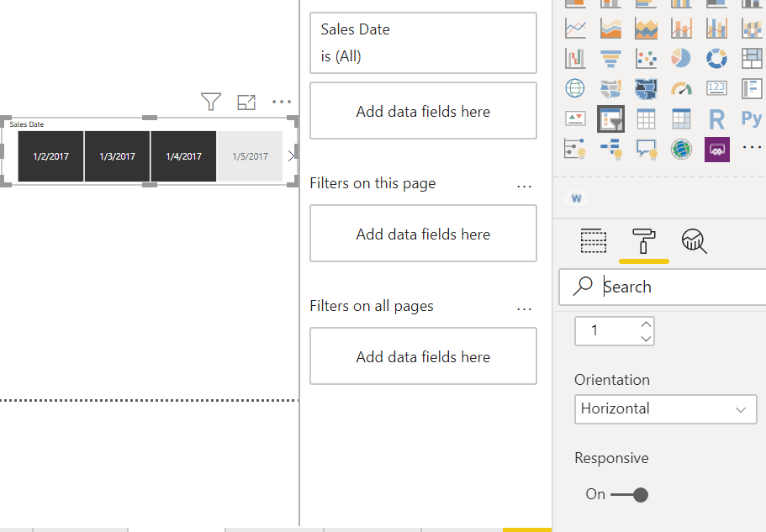Toggle the Responsive switch off

[x=629, y=495]
